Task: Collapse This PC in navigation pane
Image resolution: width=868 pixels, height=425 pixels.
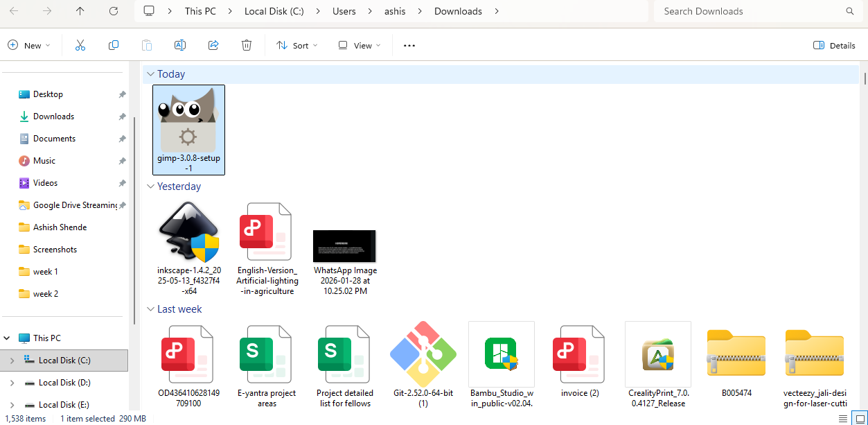Action: coord(7,338)
